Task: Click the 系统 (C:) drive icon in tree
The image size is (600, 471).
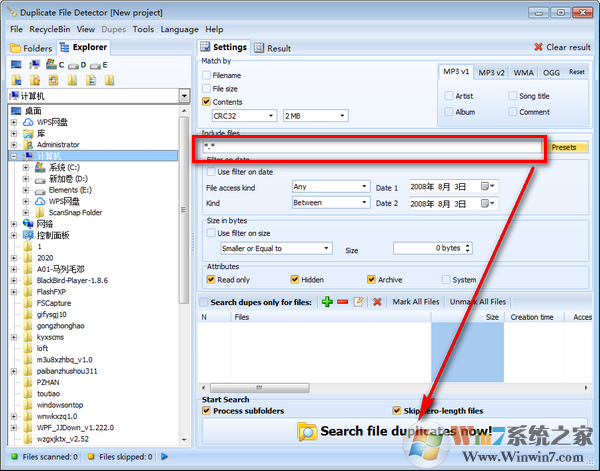Action: 40,167
